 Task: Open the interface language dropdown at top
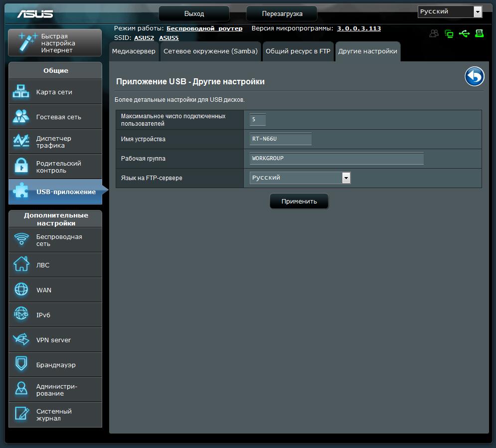tap(450, 11)
